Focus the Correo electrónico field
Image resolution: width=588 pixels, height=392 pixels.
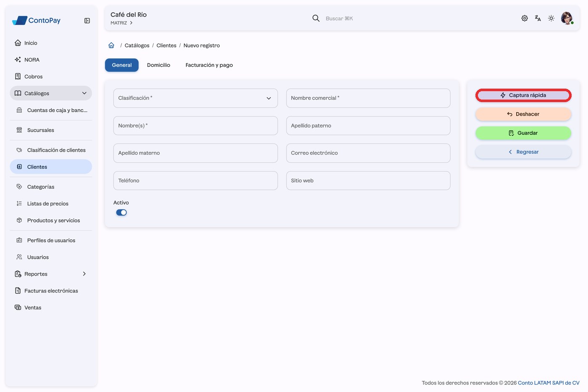pyautogui.click(x=368, y=153)
